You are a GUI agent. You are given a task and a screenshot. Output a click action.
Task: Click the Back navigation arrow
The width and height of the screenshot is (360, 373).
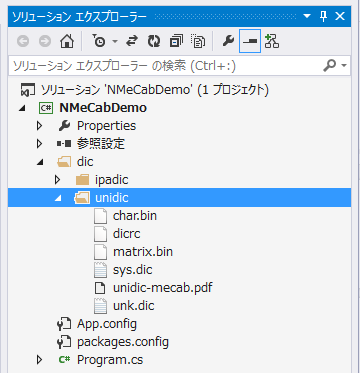click(23, 41)
